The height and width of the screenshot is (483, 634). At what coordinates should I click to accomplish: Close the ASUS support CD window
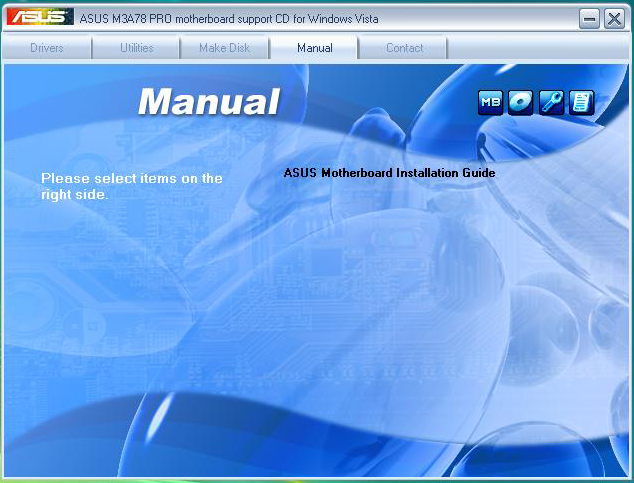pos(614,19)
